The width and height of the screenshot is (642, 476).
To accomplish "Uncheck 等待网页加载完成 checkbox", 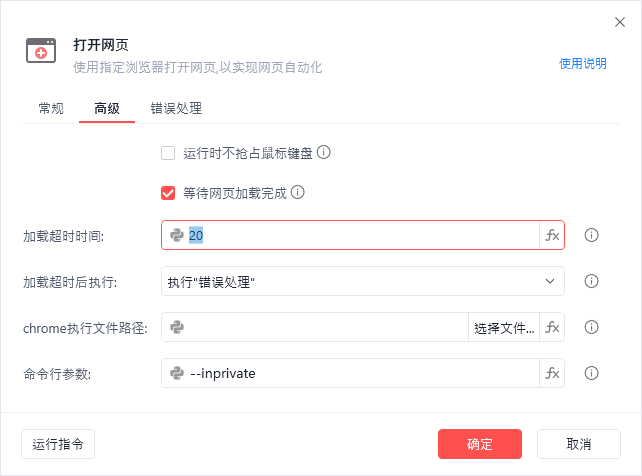I will click(168, 193).
